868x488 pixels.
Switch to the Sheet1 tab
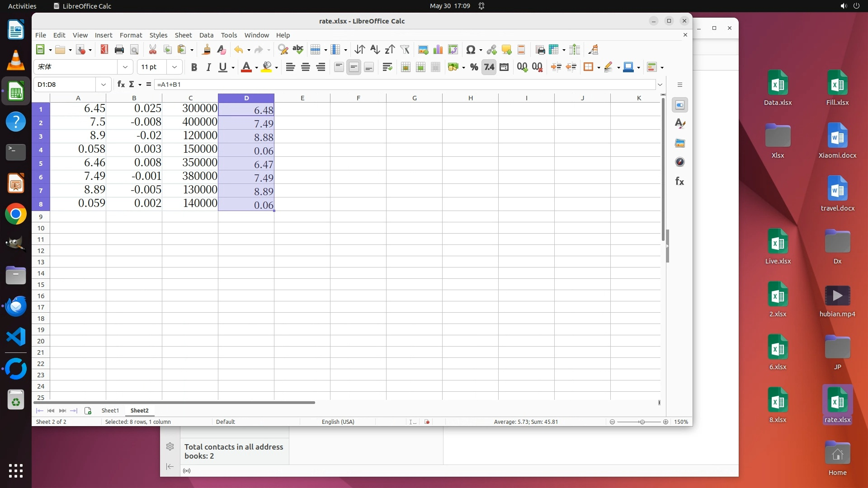coord(110,411)
